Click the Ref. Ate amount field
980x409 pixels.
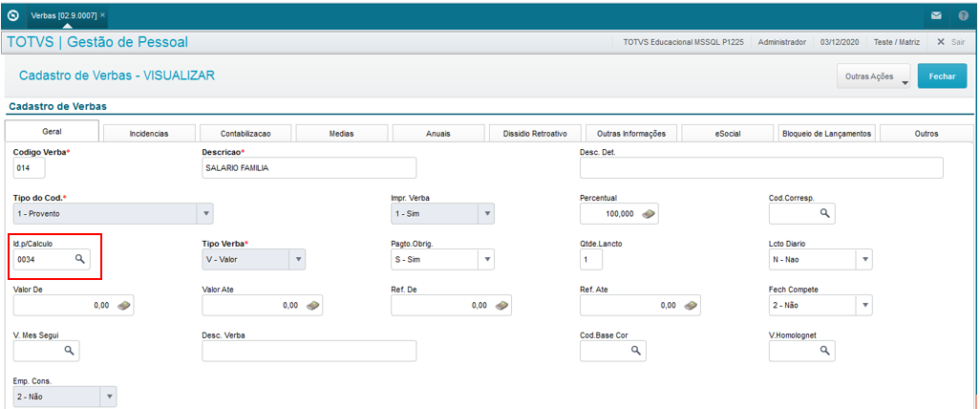pyautogui.click(x=640, y=305)
